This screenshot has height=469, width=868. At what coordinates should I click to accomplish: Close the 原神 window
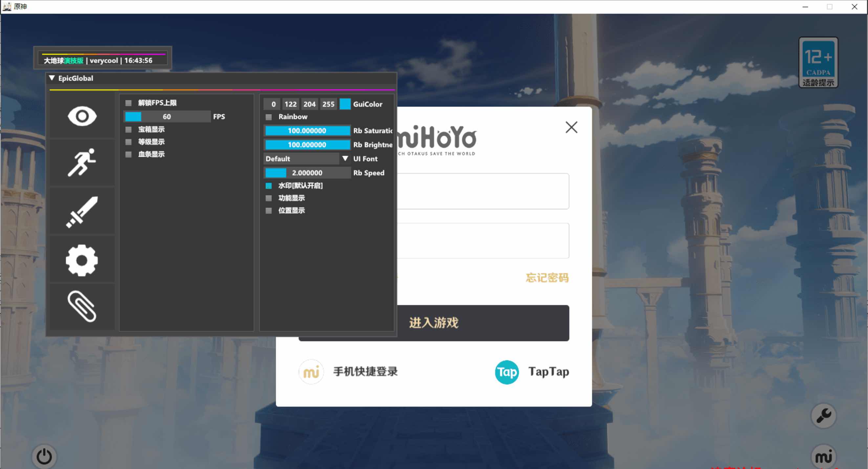855,7
